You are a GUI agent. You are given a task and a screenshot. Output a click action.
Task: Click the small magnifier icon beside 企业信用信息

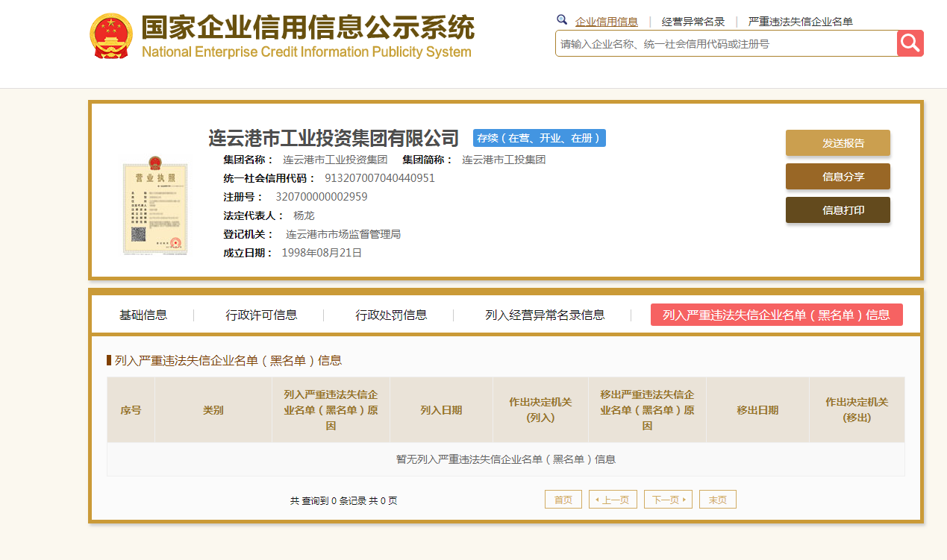(562, 20)
